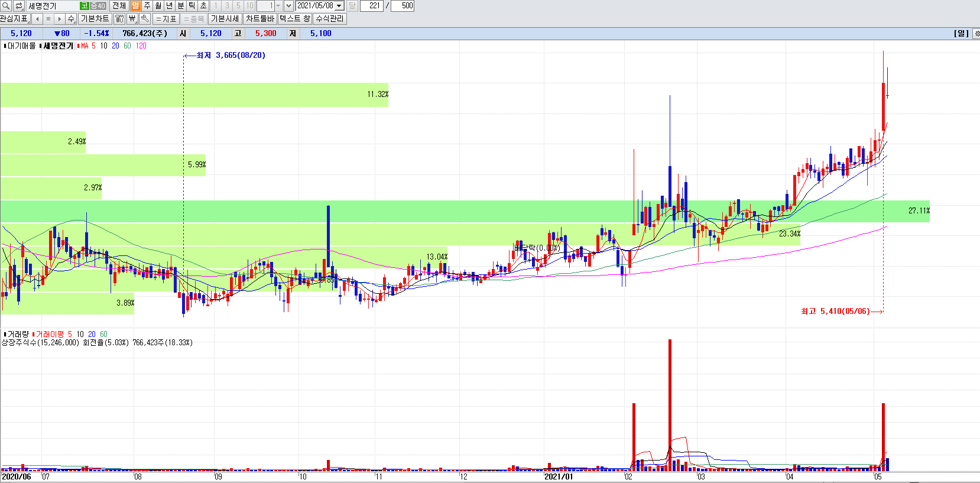Click the 11.32% volume profile bar label
The width and height of the screenshot is (980, 483).
[x=378, y=94]
